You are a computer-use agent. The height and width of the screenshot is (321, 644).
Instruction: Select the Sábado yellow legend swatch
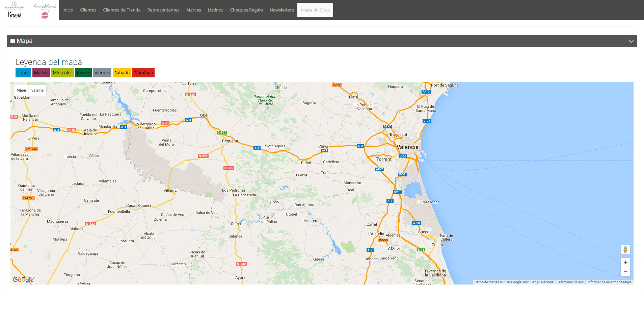(x=122, y=73)
